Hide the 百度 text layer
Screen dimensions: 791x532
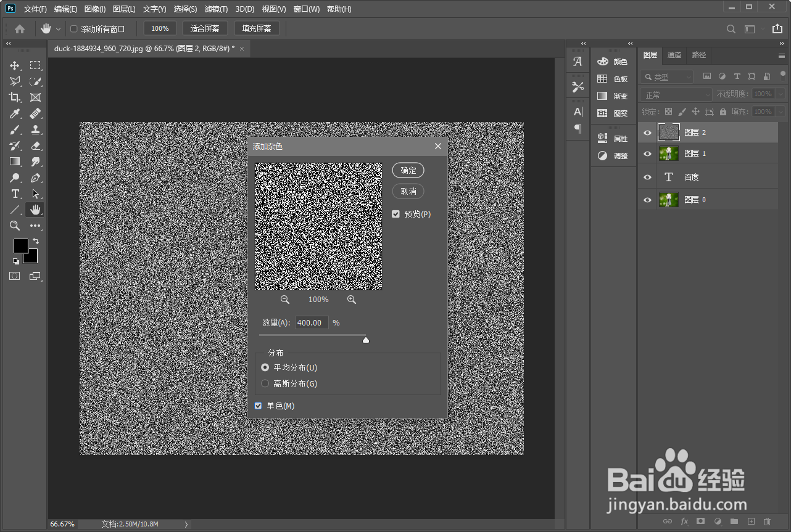tap(648, 177)
